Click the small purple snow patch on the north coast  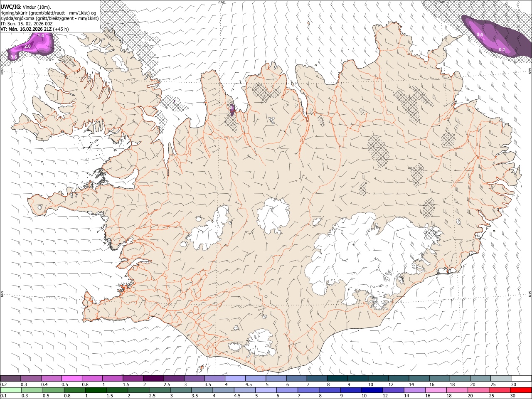(232, 110)
